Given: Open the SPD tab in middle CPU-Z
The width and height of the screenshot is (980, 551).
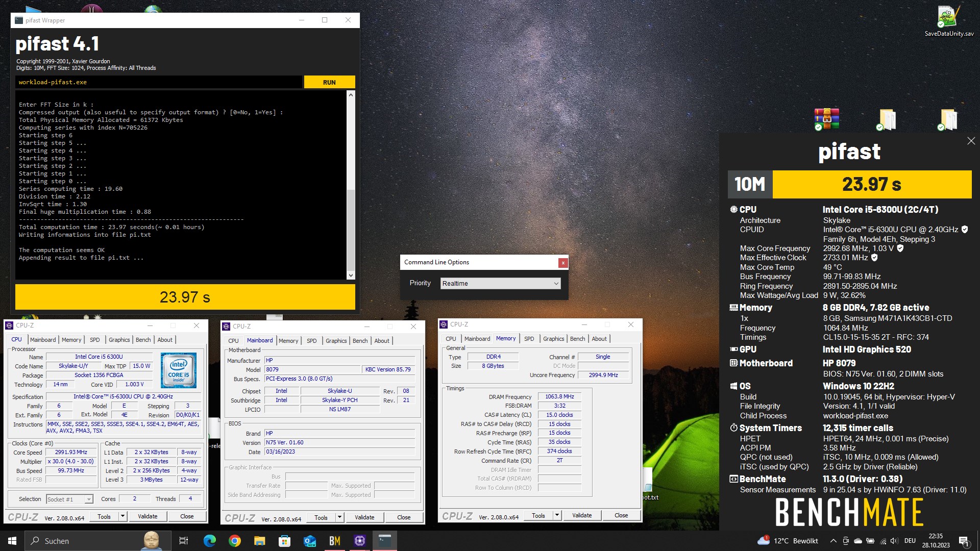Looking at the screenshot, I should [312, 341].
